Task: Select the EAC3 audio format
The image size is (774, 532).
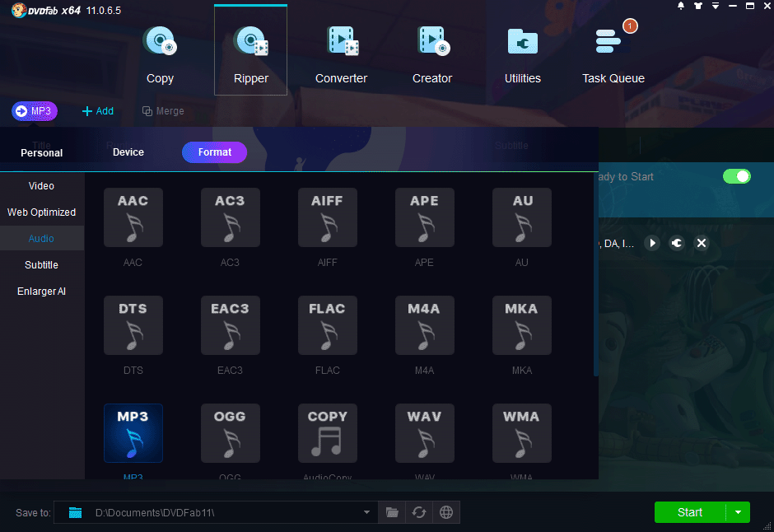Action: (230, 325)
